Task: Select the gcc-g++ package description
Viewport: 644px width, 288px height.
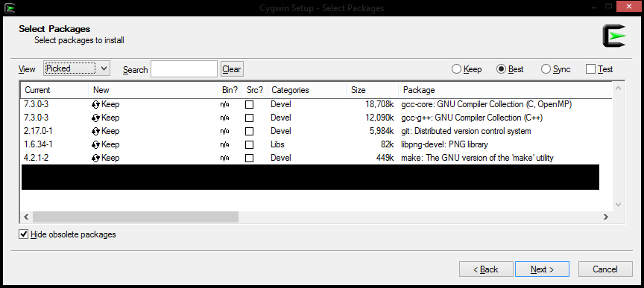Action: [472, 118]
